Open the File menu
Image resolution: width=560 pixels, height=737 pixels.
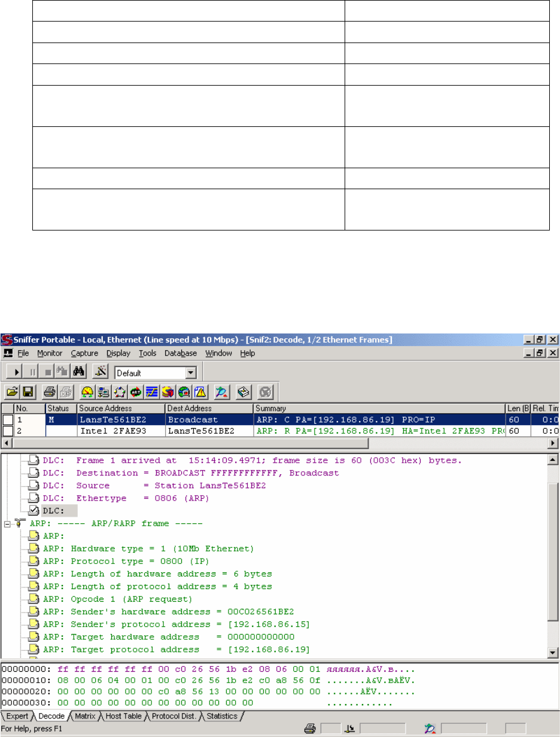23,353
